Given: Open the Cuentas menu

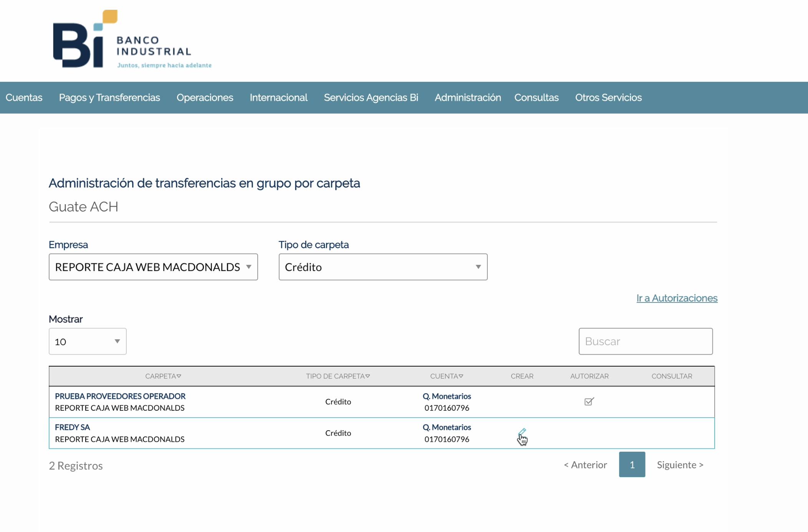Looking at the screenshot, I should pyautogui.click(x=24, y=97).
